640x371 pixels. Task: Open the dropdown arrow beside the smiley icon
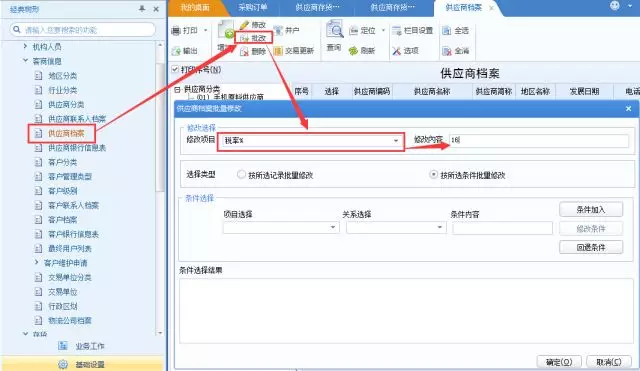pos(630,6)
